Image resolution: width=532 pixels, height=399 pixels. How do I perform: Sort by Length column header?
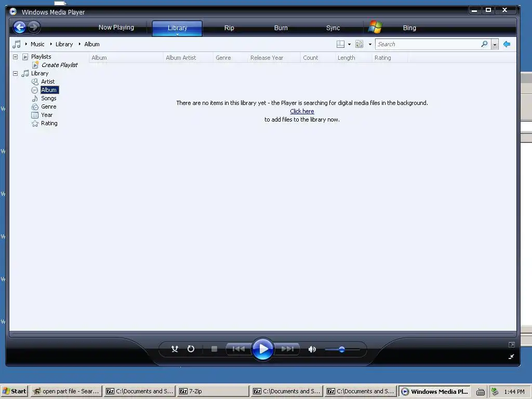coord(353,58)
